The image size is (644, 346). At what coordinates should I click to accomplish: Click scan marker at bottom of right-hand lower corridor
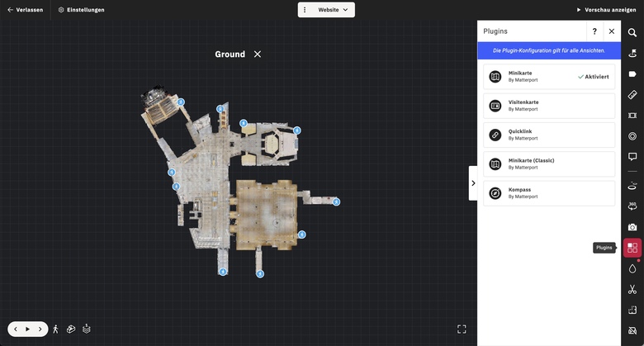click(x=260, y=274)
